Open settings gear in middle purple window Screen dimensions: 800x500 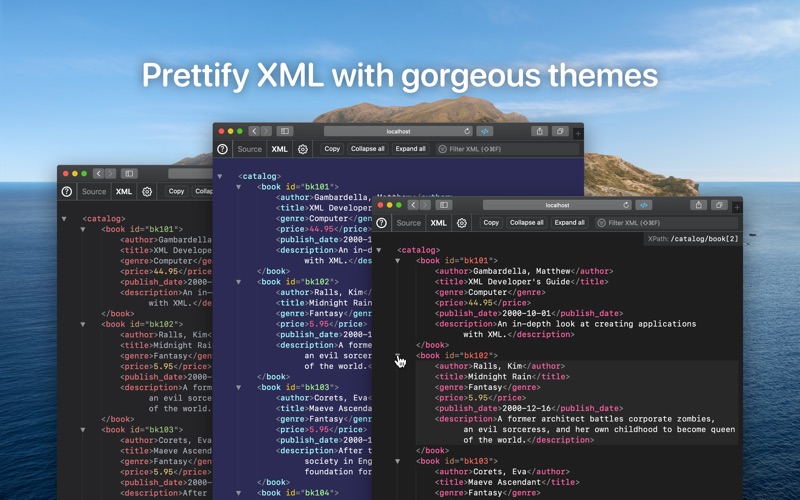(x=303, y=149)
